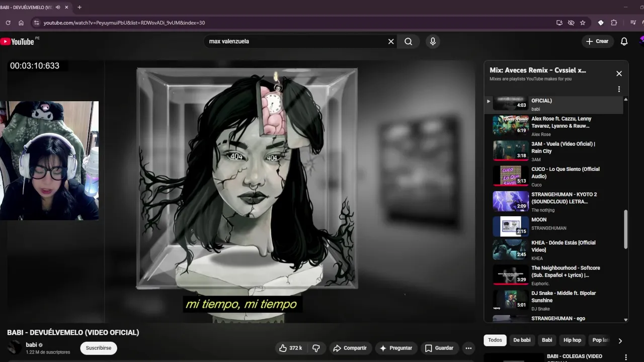Image resolution: width=644 pixels, height=362 pixels.
Task: Play CUCO - Lo Que Siento playlist item
Action: (x=553, y=176)
